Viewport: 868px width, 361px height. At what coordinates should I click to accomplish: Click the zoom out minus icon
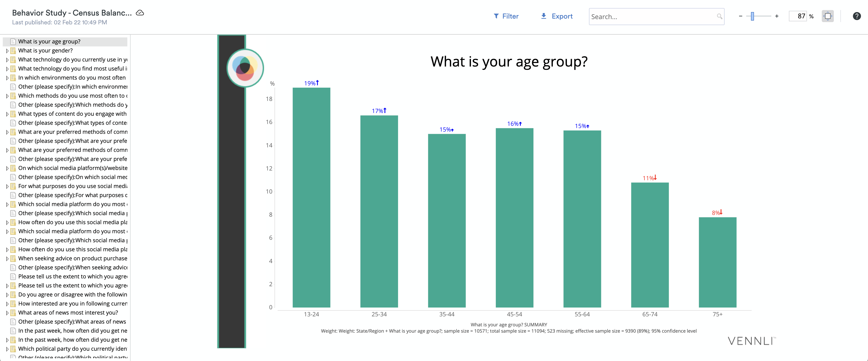point(740,16)
